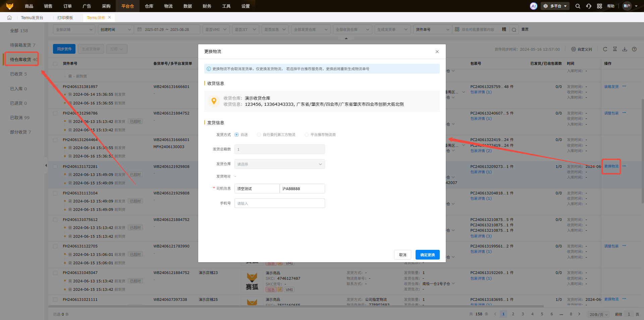Screen dimensions: 644x320
Task: Close the 更换物流 dialog
Action: [x=437, y=52]
